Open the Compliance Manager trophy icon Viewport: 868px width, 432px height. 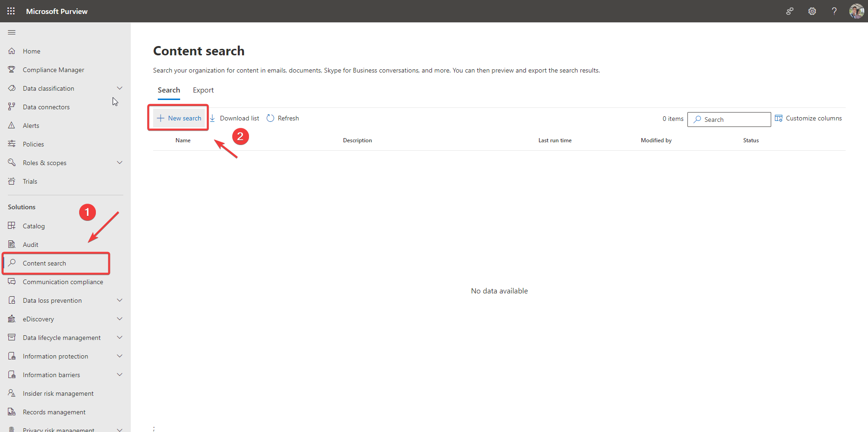[x=12, y=70]
